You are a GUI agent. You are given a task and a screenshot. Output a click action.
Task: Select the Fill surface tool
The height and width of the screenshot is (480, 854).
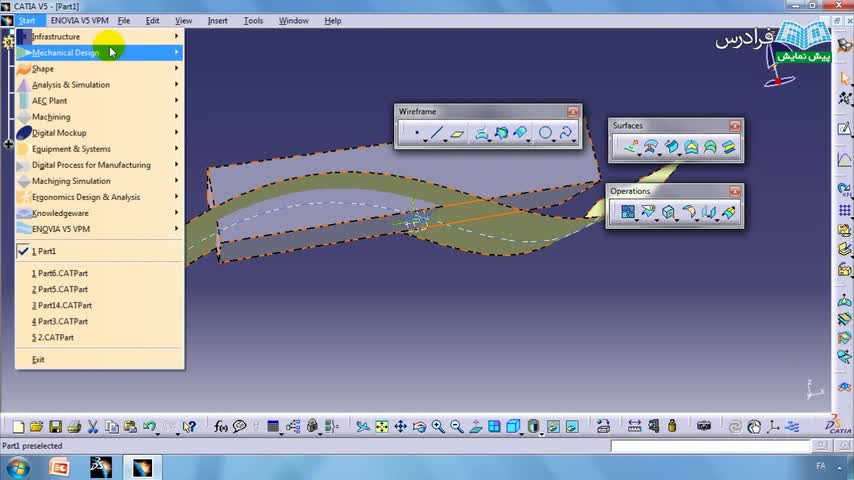[x=691, y=147]
